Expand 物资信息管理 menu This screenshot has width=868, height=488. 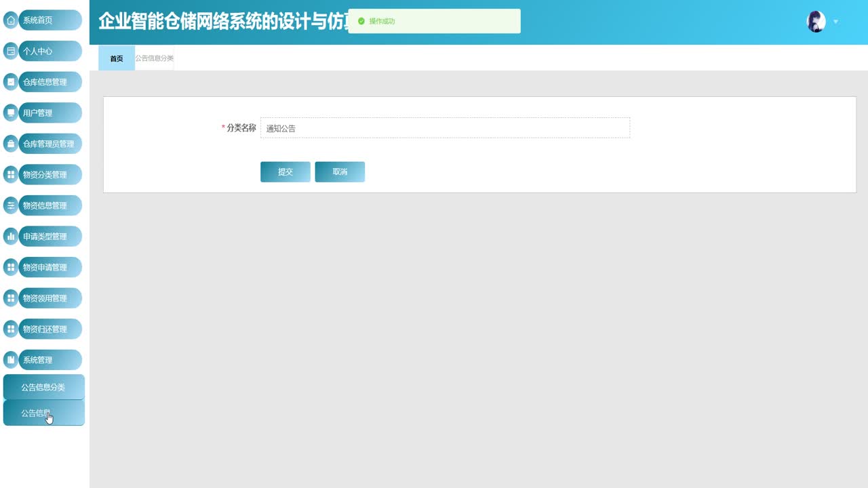pos(50,205)
